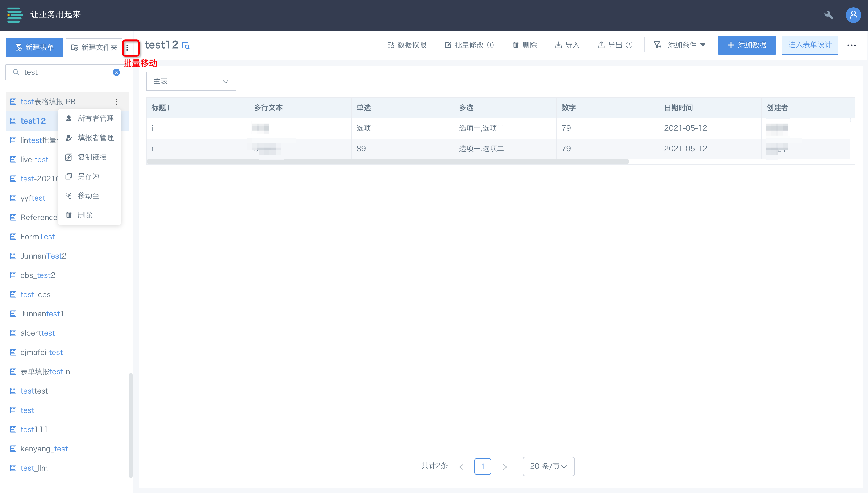
Task: Click 所有者管理 menu entry
Action: (96, 118)
